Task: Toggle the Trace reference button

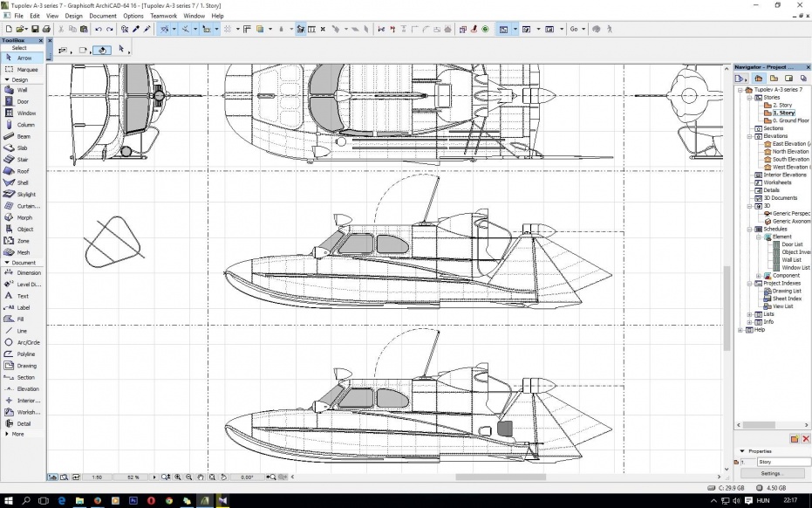Action: 504,29
